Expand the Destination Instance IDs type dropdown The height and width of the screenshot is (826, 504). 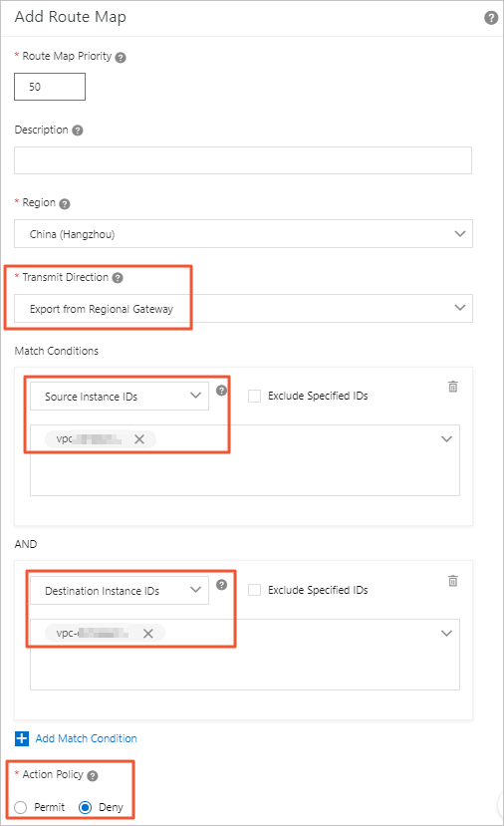120,591
